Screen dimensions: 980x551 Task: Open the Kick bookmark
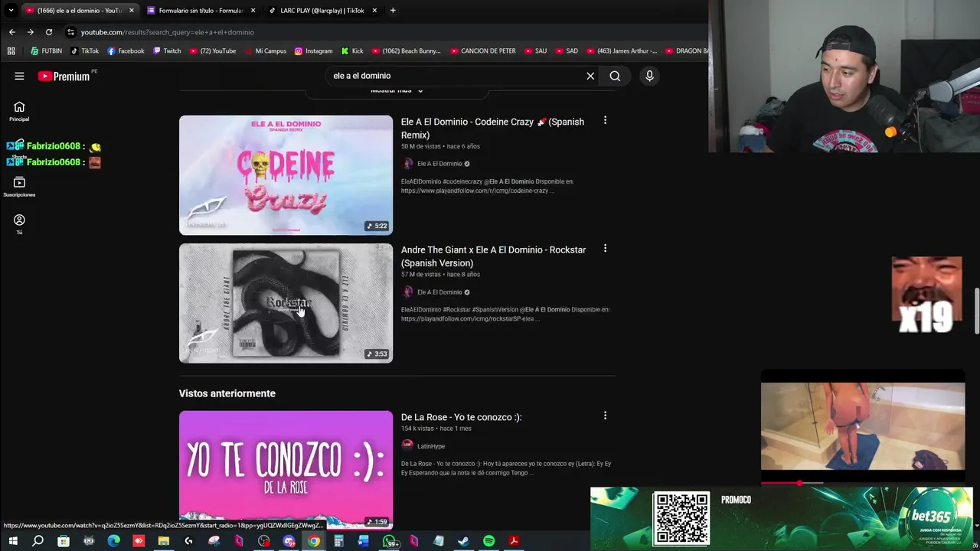(352, 51)
